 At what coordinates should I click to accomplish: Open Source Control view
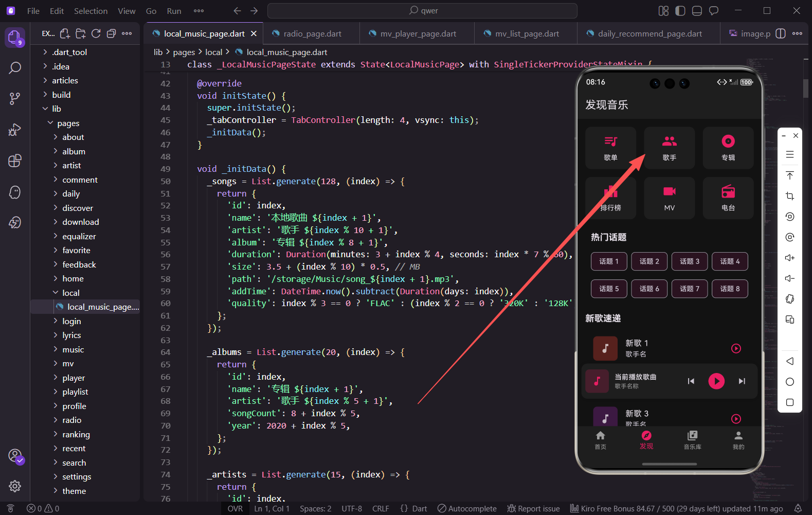point(15,98)
